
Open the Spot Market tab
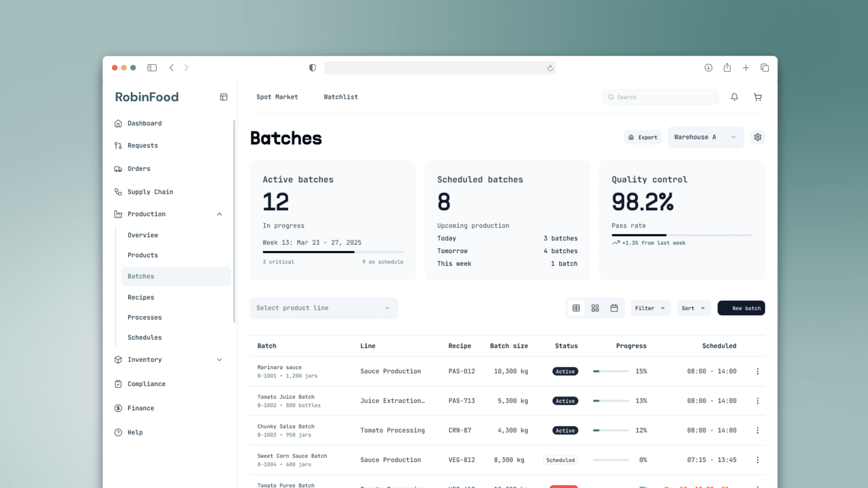(x=277, y=97)
